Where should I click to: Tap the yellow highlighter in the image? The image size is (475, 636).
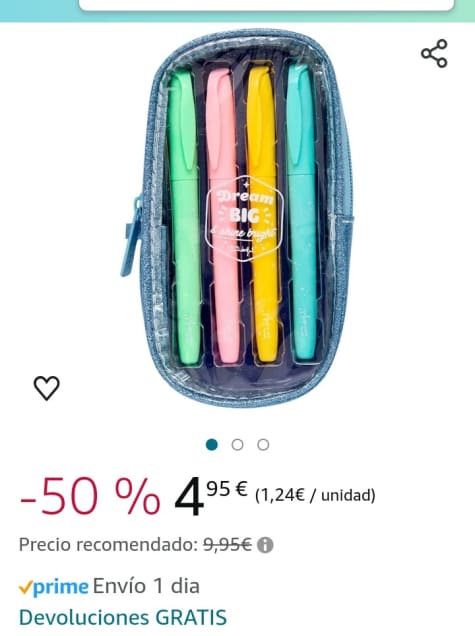263,213
